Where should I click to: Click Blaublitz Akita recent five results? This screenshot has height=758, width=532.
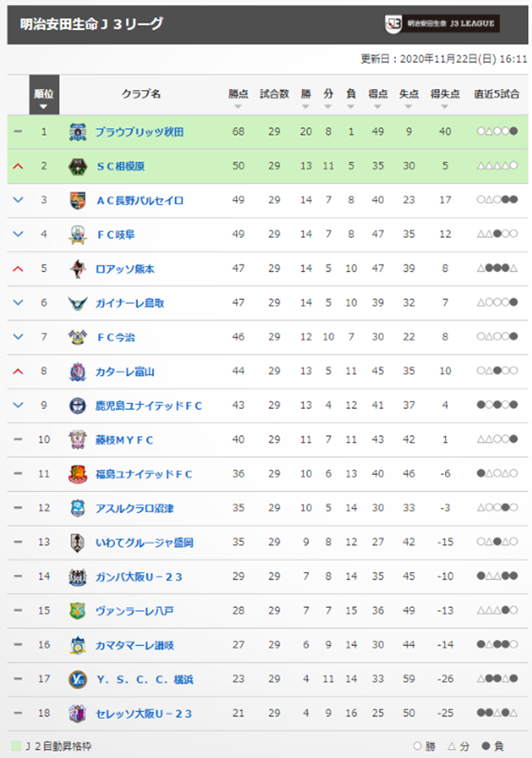[497, 131]
